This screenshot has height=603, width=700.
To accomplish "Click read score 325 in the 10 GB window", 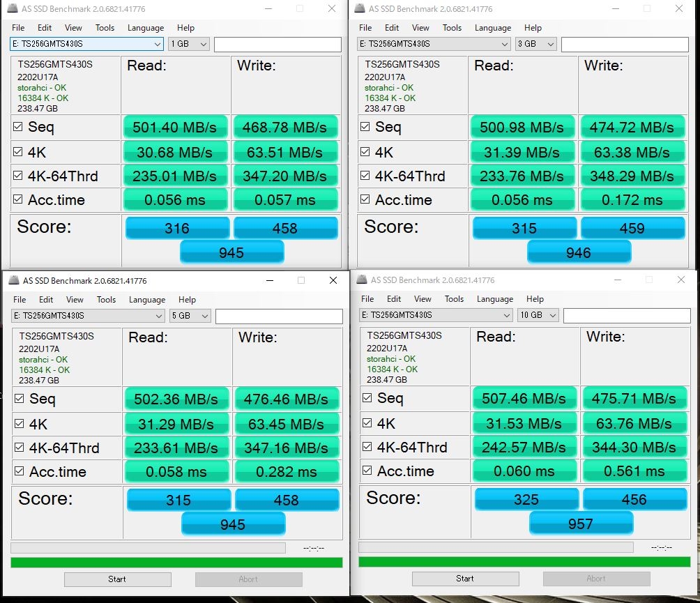I will click(526, 499).
